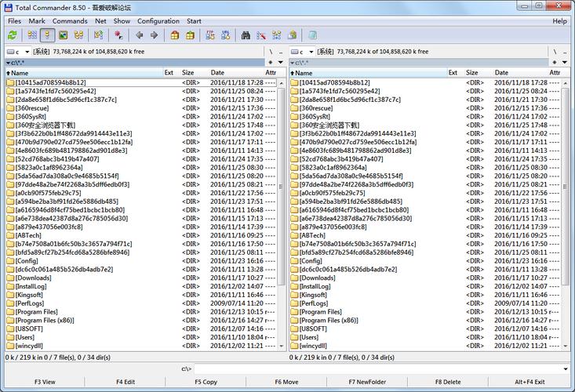The height and width of the screenshot is (392, 575).
Task: Click the Synchronize directories icon
Action: 276,35
